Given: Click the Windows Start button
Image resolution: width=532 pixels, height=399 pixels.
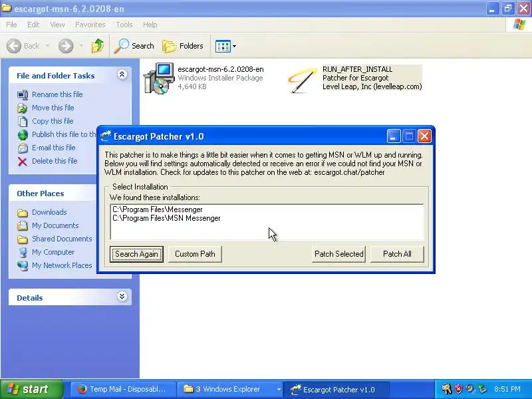Looking at the screenshot, I should [x=32, y=389].
